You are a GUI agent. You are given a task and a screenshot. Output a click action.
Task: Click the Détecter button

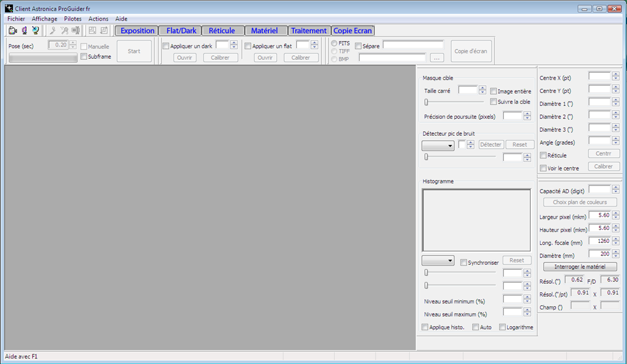[490, 144]
